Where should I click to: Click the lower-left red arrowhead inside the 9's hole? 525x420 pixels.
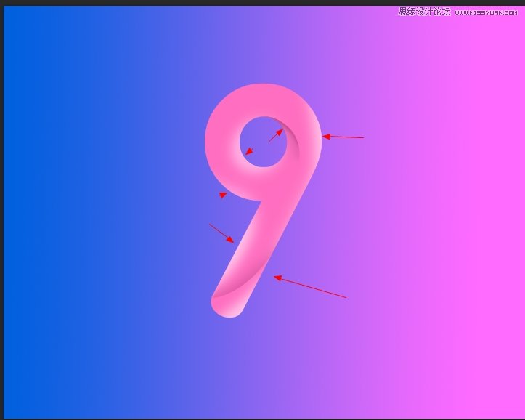coord(249,152)
